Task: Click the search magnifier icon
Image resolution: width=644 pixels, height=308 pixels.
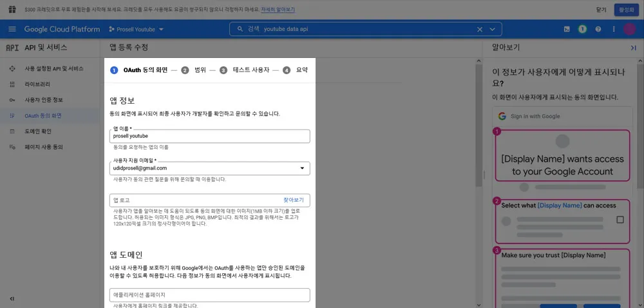Action: coord(240,29)
